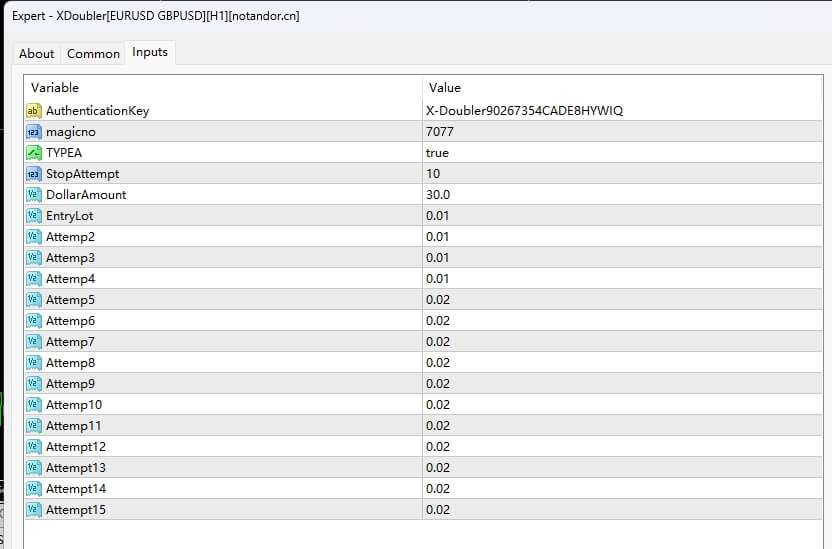Viewport: 832px width, 549px height.
Task: Click the EntryLot variable icon
Action: (33, 215)
